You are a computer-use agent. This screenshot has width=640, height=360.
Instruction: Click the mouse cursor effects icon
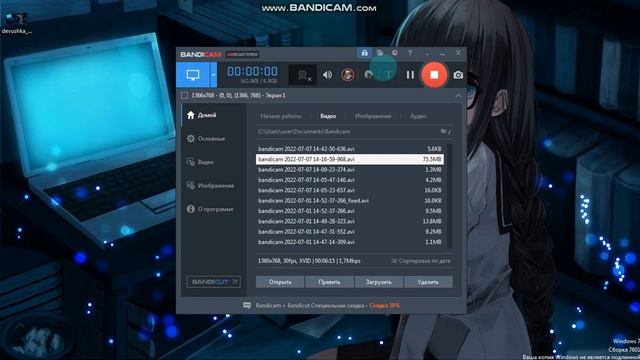369,75
